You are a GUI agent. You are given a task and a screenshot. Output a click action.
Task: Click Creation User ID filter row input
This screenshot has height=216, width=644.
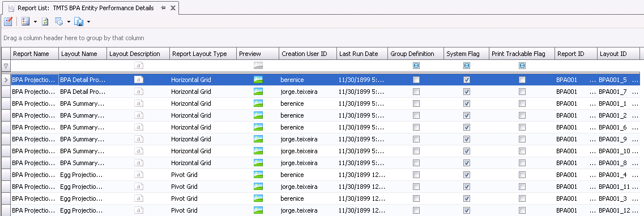coord(307,66)
